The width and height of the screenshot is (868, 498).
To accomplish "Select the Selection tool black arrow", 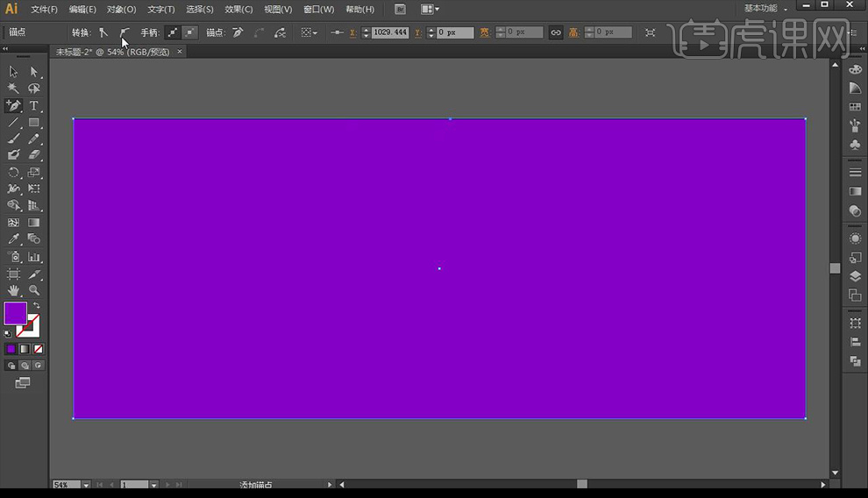I will click(13, 72).
